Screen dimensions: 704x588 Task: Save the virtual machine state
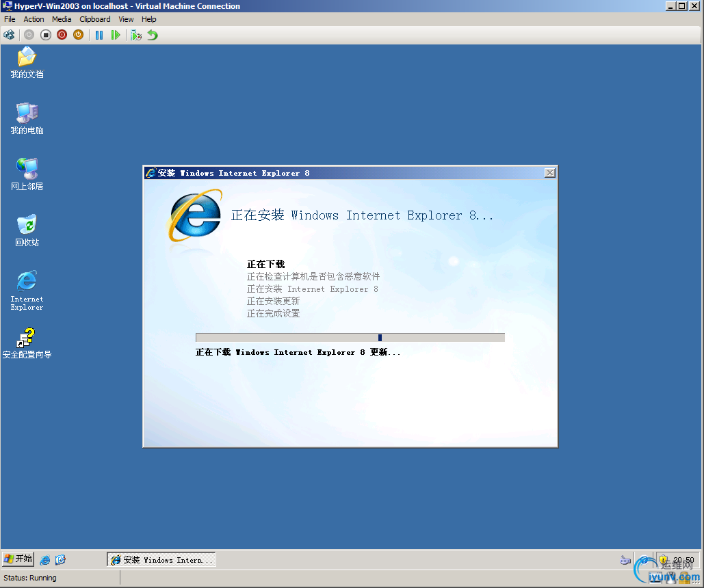(78, 35)
